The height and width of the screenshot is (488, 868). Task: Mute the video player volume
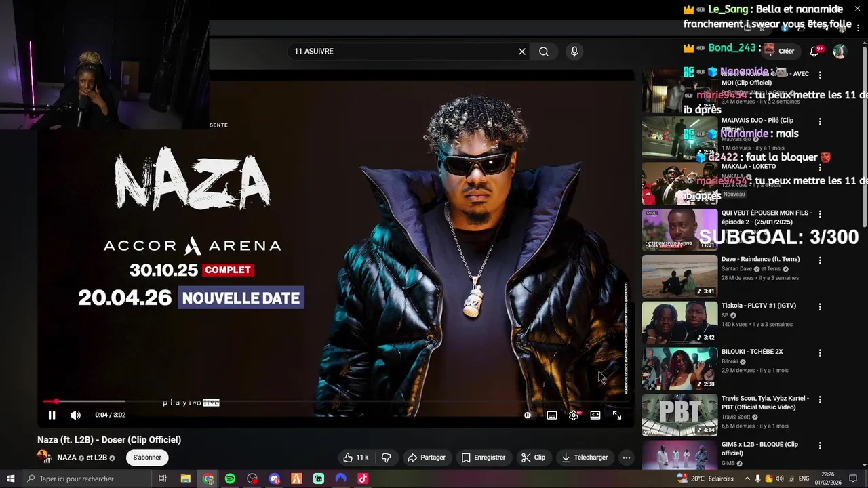(x=75, y=415)
